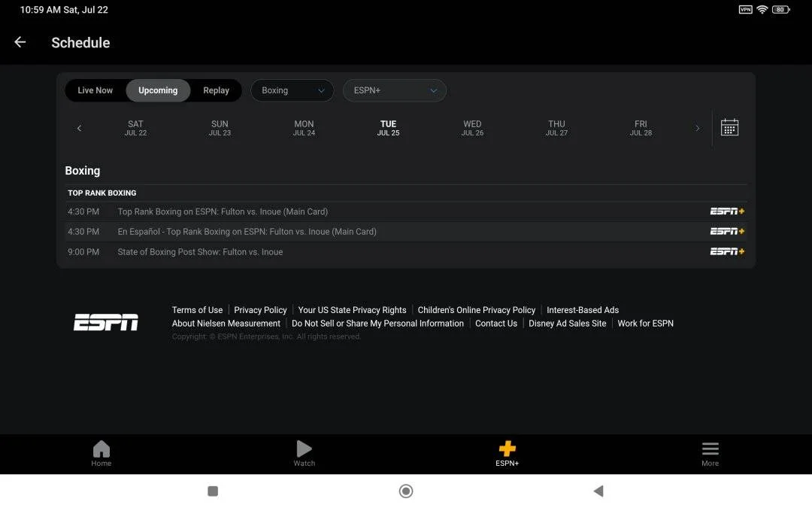Open About Nielsen Measurement link
Screen dimensions: 812x508
pos(226,324)
